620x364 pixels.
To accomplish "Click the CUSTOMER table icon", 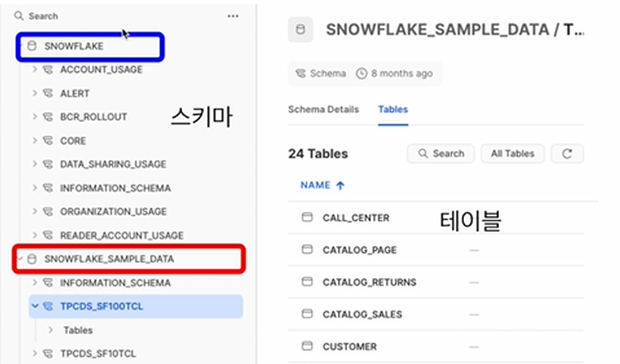I will coord(307,346).
